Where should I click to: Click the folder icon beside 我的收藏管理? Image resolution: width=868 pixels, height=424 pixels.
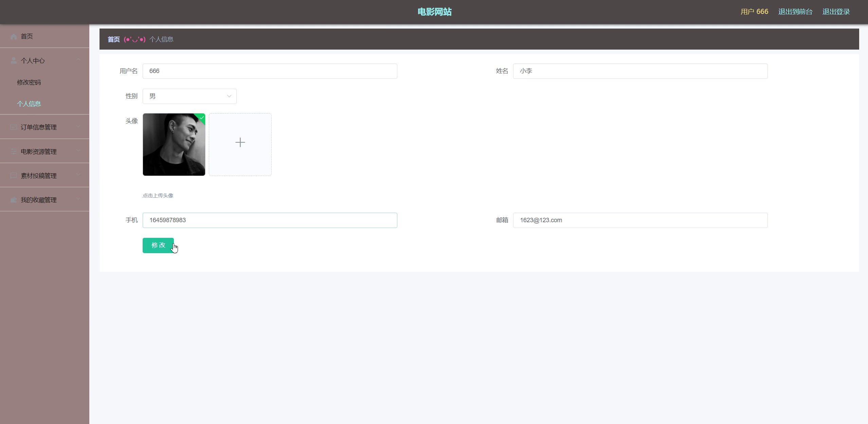coord(14,200)
